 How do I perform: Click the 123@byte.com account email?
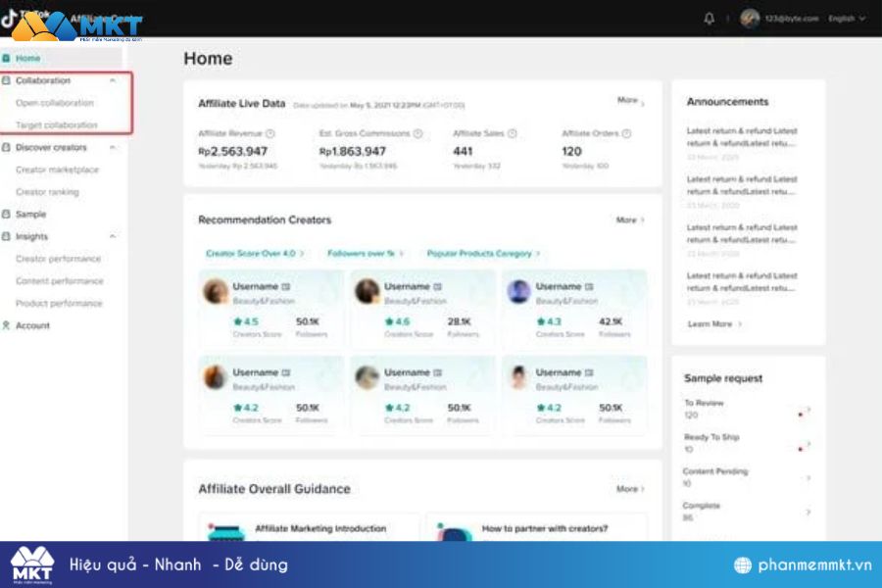click(792, 19)
